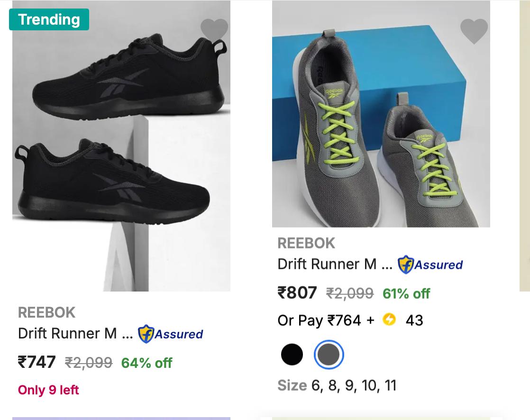
Task: Click Assured badge on grey Drift Runner
Action: click(430, 265)
